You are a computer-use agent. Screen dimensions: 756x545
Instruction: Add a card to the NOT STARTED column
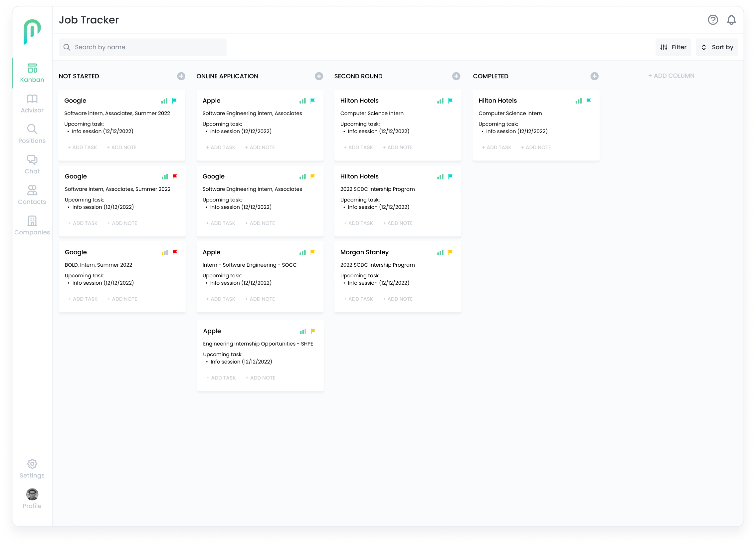181,76
